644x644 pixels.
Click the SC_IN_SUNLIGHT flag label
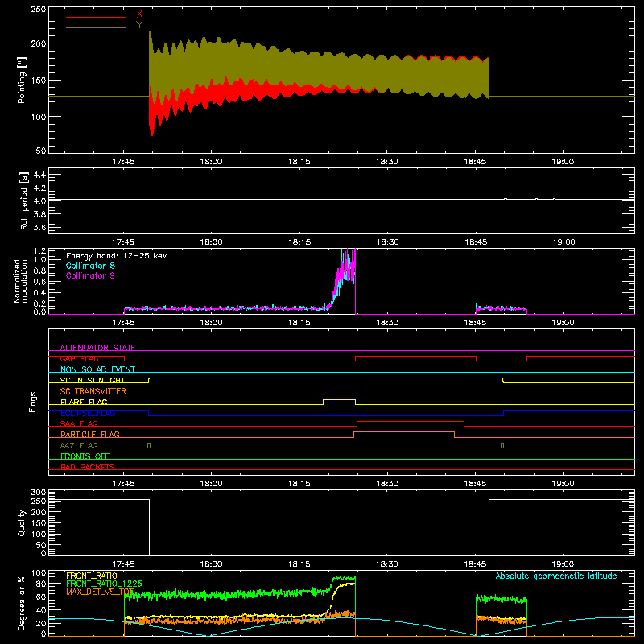coord(93,380)
